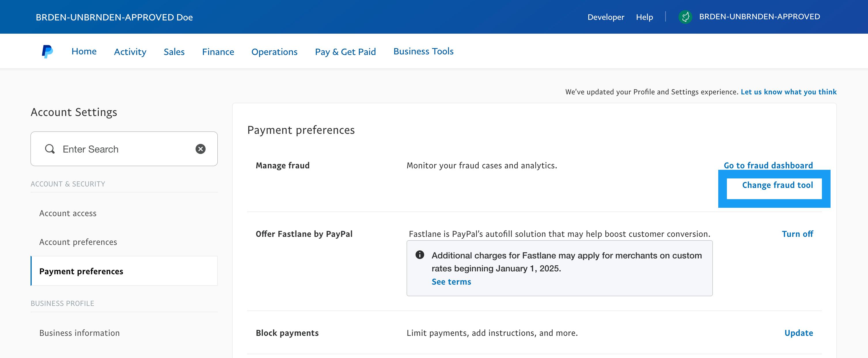
Task: Select Account access in sidebar
Action: [68, 213]
